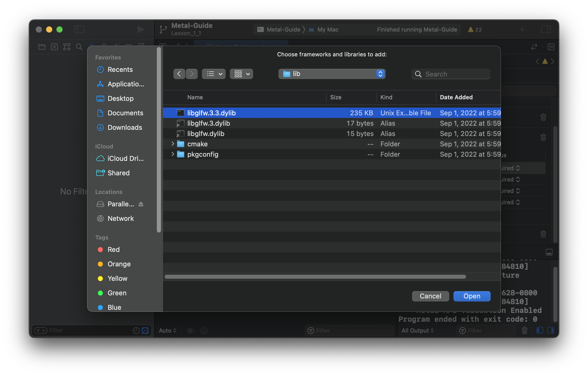This screenshot has width=588, height=376.
Task: Clear the console with the trash icon
Action: (525, 330)
